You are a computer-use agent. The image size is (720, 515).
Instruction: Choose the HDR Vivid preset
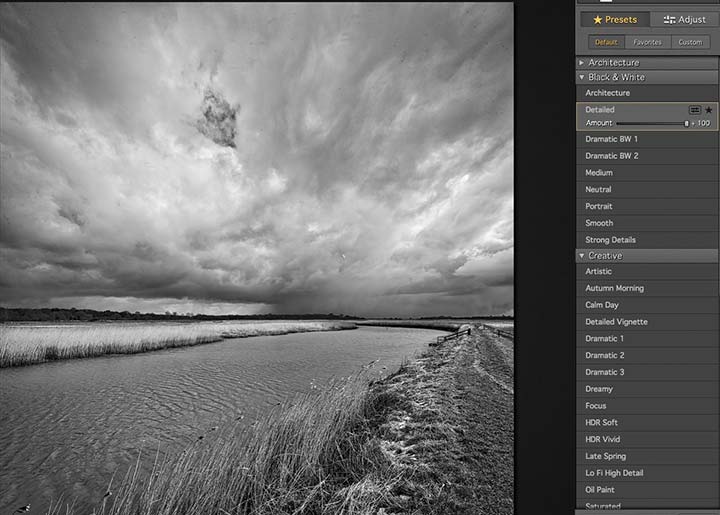(x=647, y=439)
